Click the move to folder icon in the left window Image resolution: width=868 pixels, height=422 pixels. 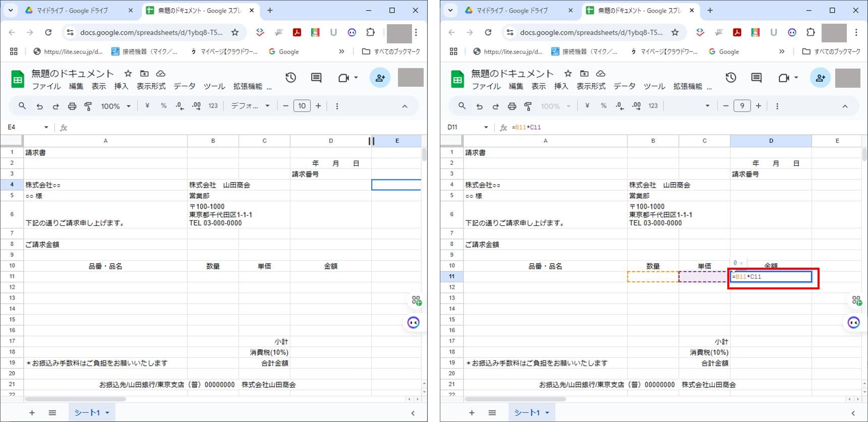point(144,74)
